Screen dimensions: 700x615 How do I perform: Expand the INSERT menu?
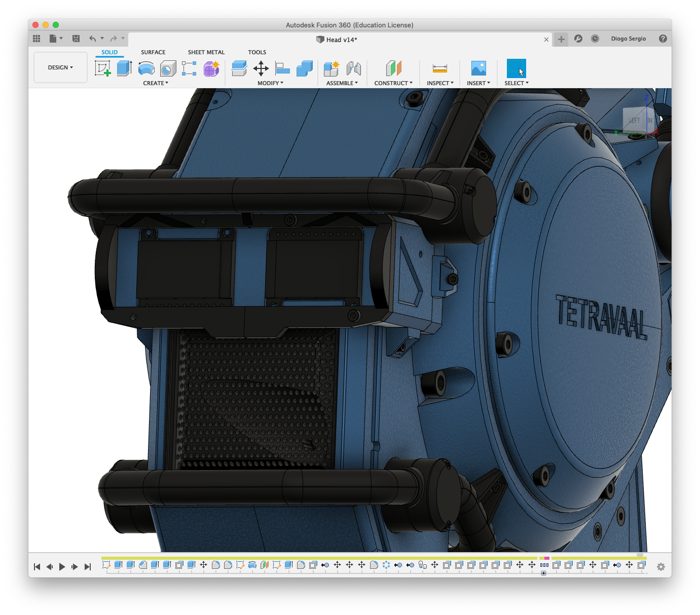tap(478, 83)
